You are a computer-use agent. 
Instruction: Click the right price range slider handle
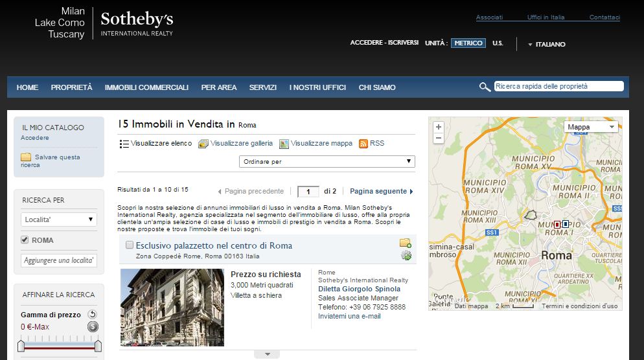click(98, 346)
